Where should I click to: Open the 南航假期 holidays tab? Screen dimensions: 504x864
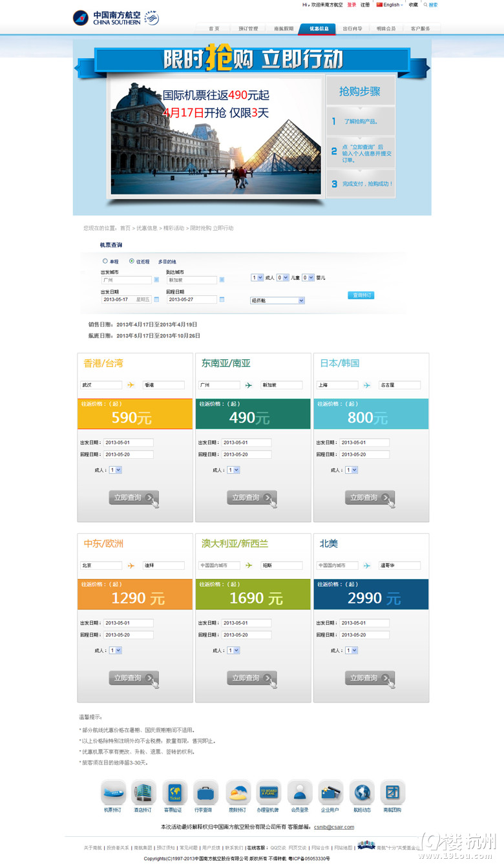(x=283, y=28)
